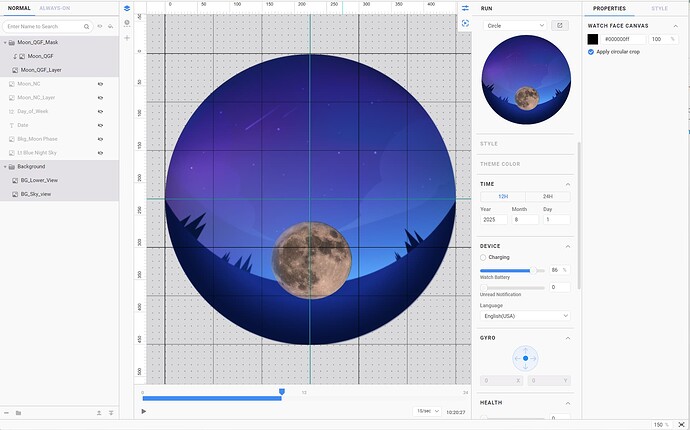This screenshot has height=430, width=690.
Task: Click the gyro center joystick dot
Action: pos(525,358)
